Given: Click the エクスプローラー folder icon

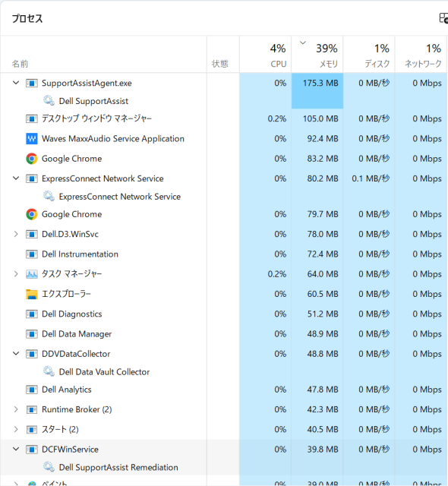Looking at the screenshot, I should 32,294.
